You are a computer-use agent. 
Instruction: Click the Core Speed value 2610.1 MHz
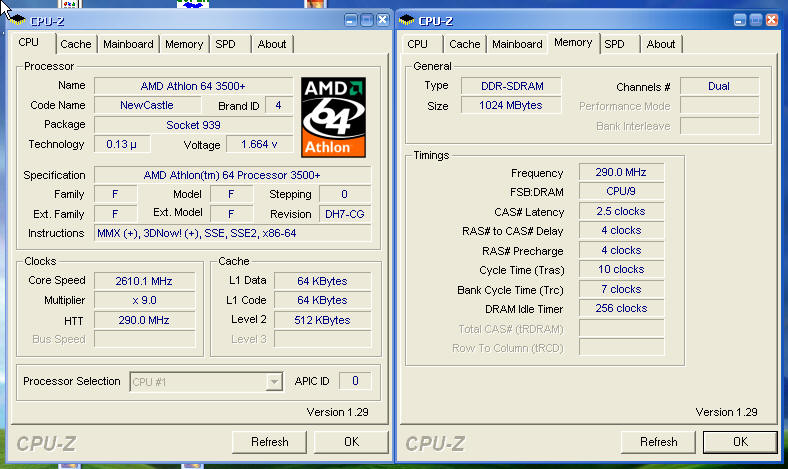(144, 281)
